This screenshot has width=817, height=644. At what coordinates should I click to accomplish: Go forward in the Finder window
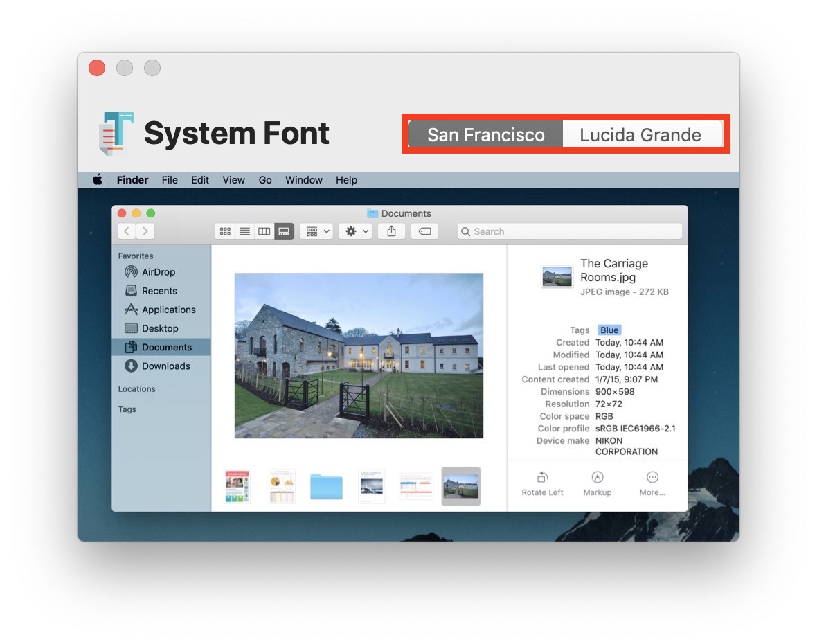click(x=145, y=231)
